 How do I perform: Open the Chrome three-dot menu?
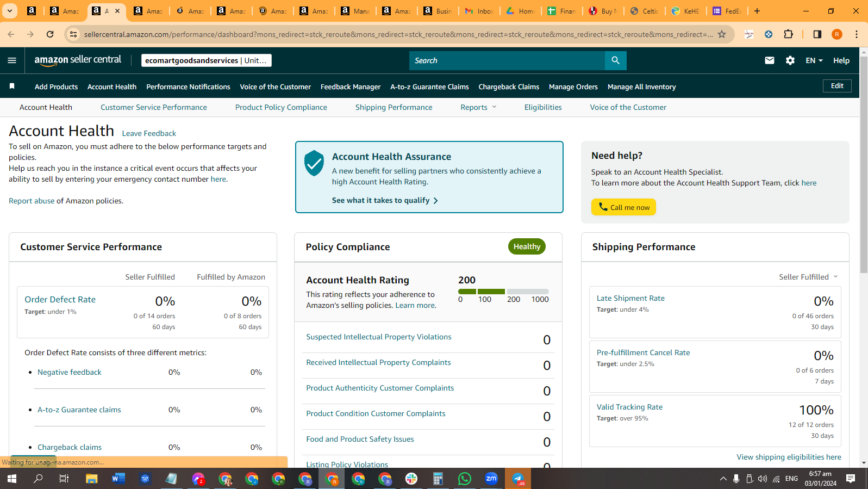[857, 34]
